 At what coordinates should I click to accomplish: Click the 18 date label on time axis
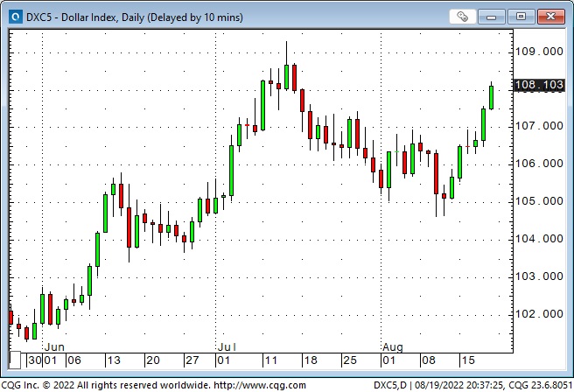pos(311,360)
